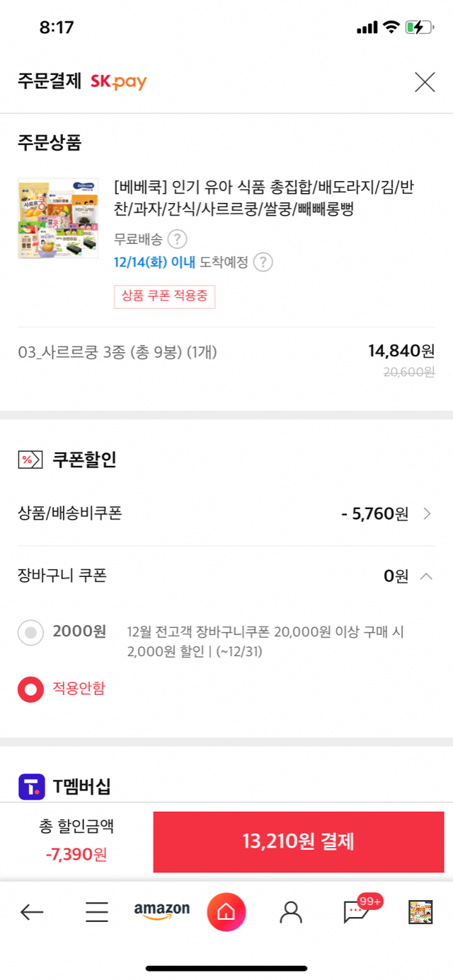This screenshot has height=980, width=453.
Task: Open the recently viewed product thumbnail
Action: point(420,912)
